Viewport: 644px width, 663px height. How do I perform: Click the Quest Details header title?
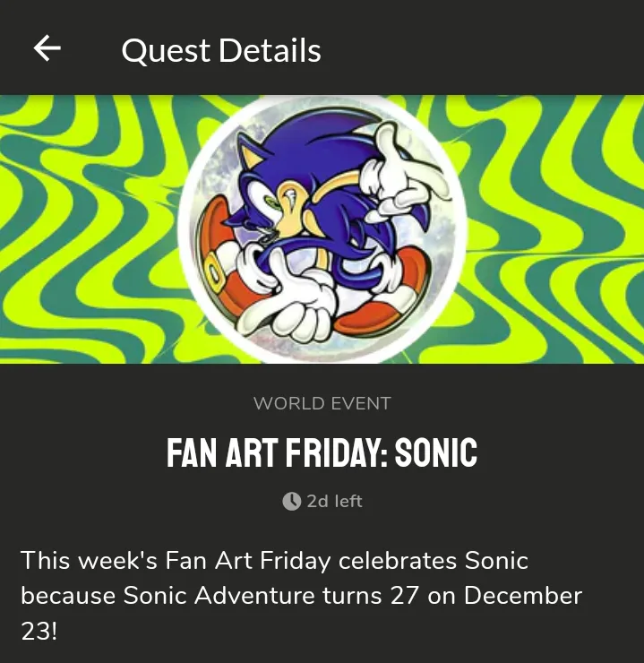220,50
